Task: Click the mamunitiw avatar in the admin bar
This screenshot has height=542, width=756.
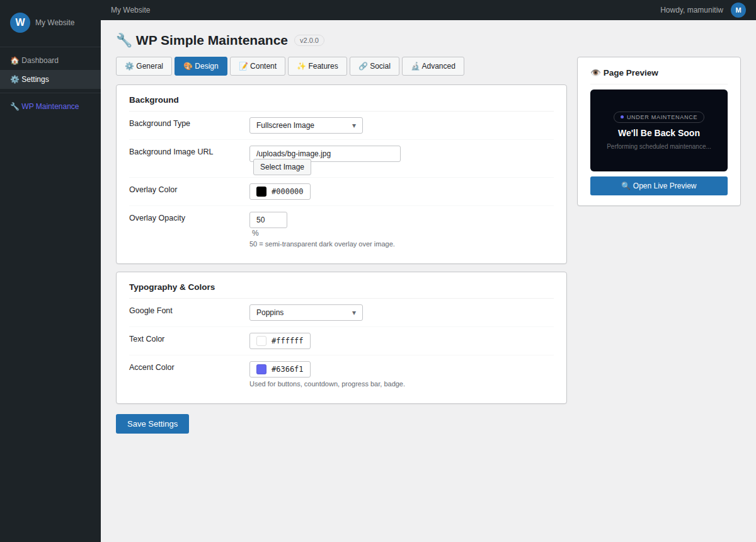Action: click(738, 10)
